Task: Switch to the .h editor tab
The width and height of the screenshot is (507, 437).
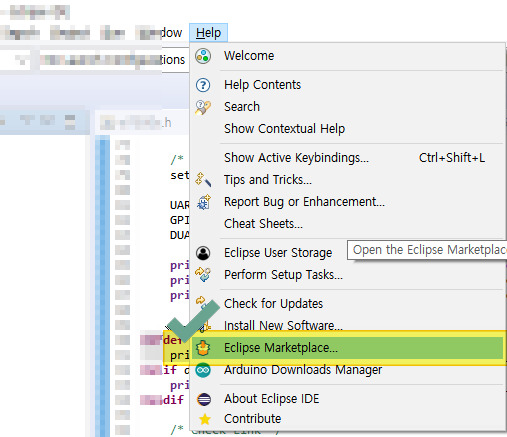Action: [x=136, y=123]
